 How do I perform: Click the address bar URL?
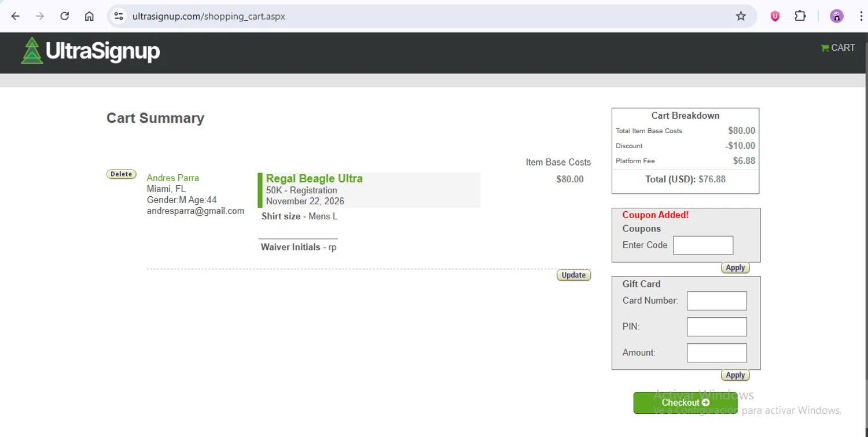click(x=209, y=16)
